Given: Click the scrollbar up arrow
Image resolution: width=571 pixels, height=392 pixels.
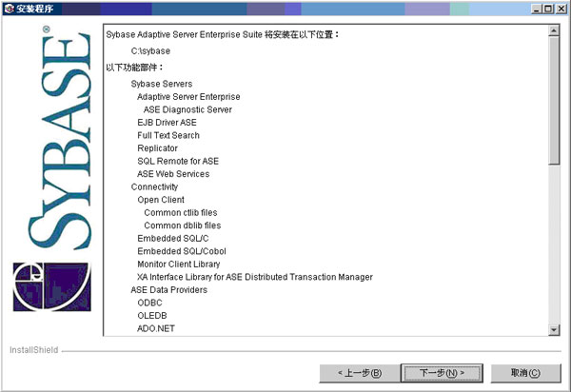Looking at the screenshot, I should [554, 30].
